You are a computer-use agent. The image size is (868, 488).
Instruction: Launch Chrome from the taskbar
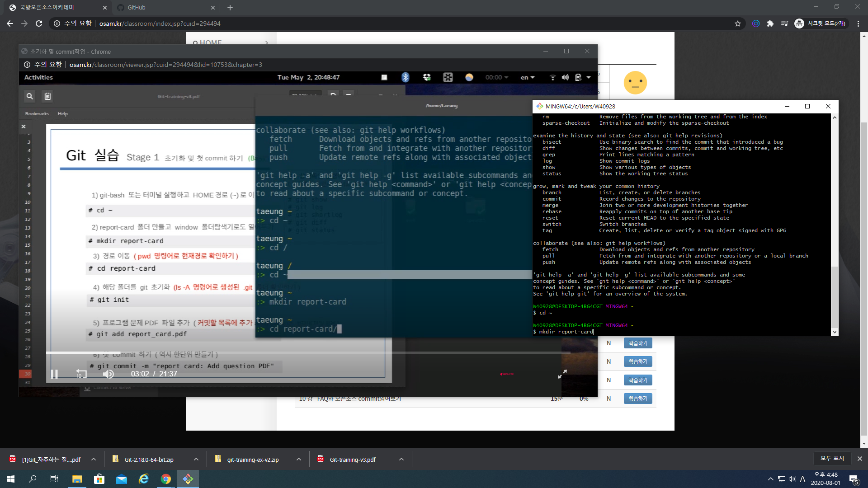pos(166,479)
